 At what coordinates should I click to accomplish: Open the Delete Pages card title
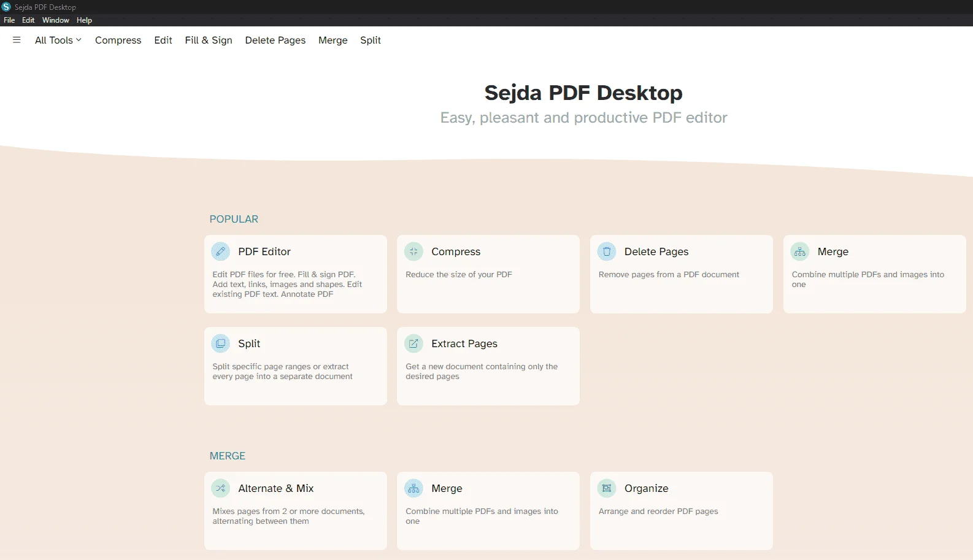pyautogui.click(x=656, y=251)
